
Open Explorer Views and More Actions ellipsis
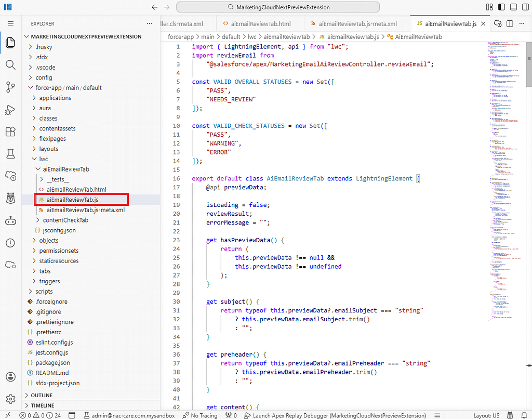[x=149, y=23]
